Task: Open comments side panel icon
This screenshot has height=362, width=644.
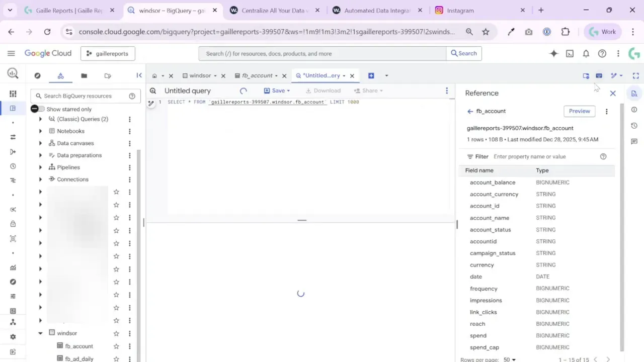Action: pyautogui.click(x=634, y=142)
